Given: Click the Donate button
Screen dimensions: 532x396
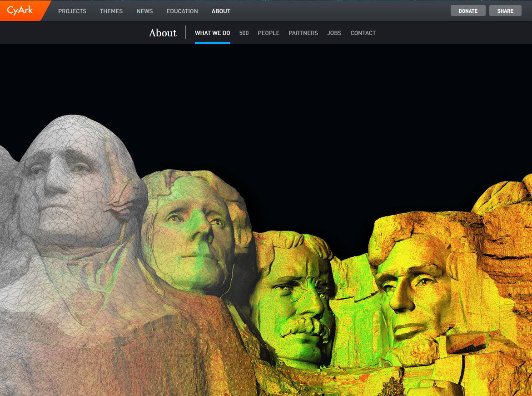Looking at the screenshot, I should (468, 11).
